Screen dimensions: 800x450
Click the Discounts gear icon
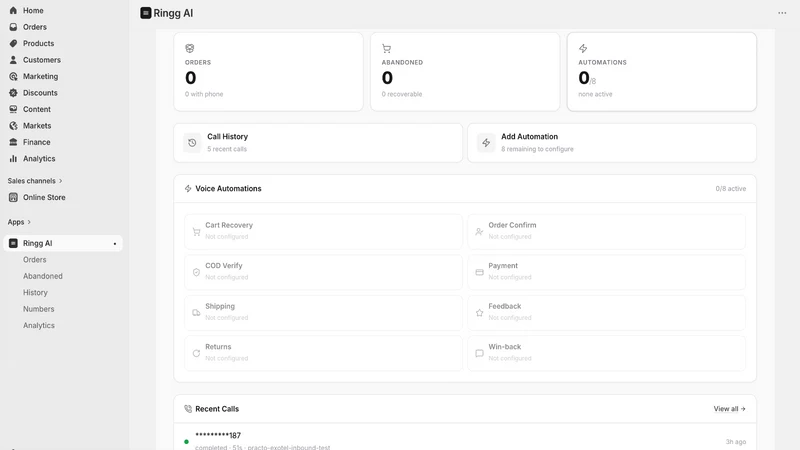13,93
